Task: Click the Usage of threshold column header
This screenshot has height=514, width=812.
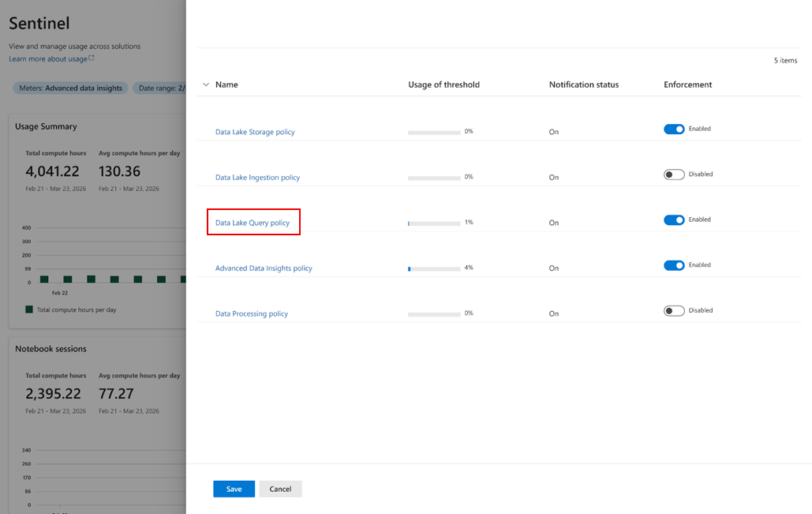Action: (x=443, y=84)
